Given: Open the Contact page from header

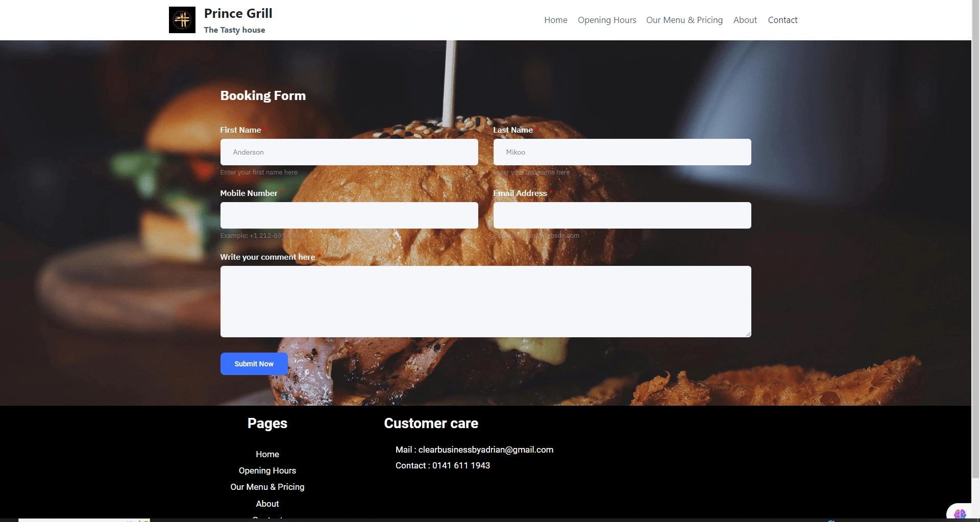Looking at the screenshot, I should pyautogui.click(x=782, y=20).
